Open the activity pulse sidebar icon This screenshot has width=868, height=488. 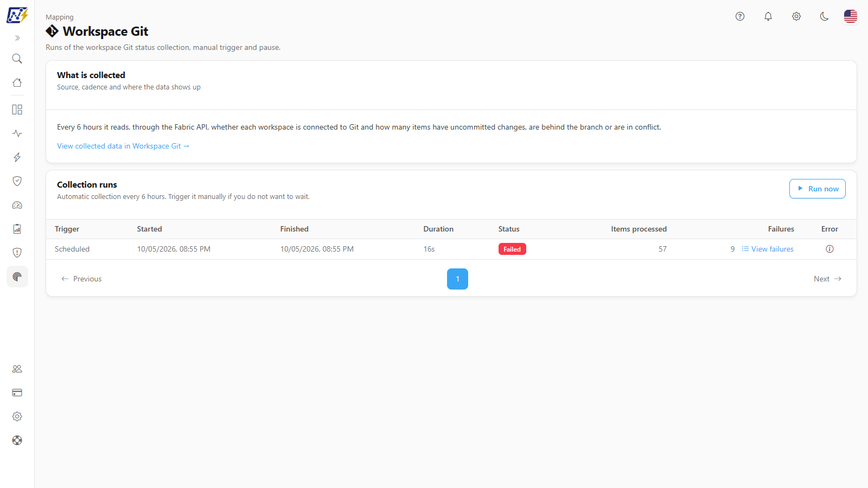17,133
